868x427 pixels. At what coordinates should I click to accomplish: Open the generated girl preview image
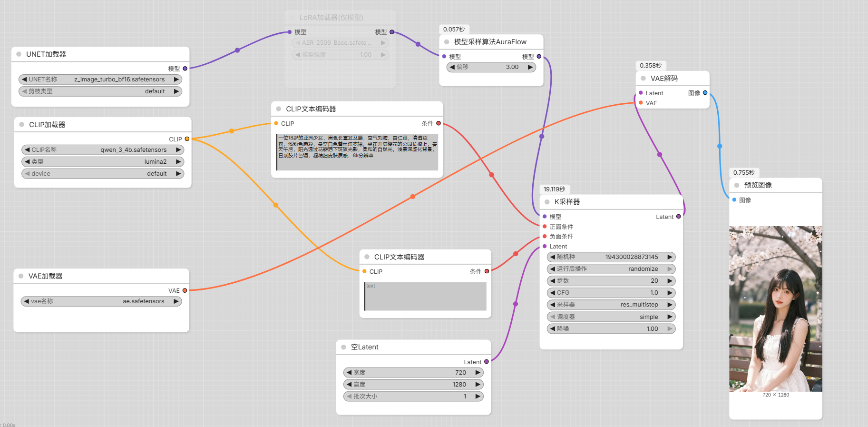pyautogui.click(x=775, y=308)
